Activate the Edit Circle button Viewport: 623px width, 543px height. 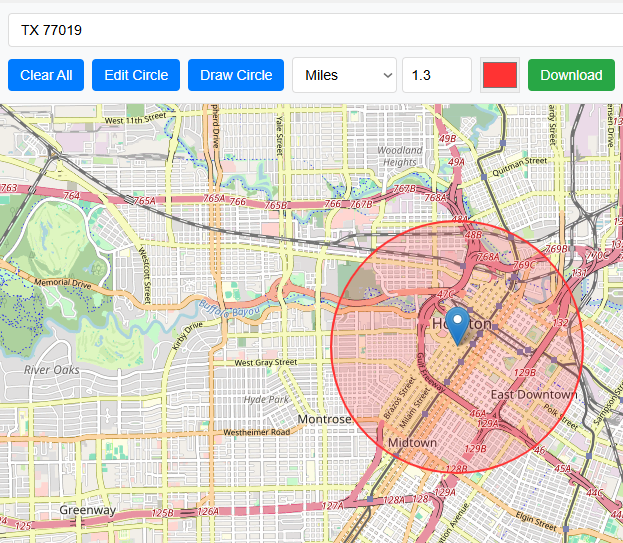tap(136, 75)
